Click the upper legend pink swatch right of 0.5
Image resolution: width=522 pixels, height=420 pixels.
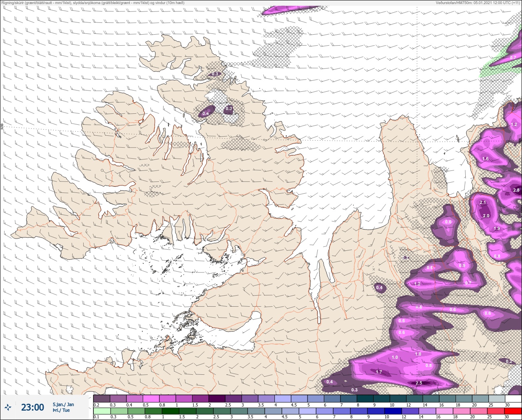coord(151,398)
